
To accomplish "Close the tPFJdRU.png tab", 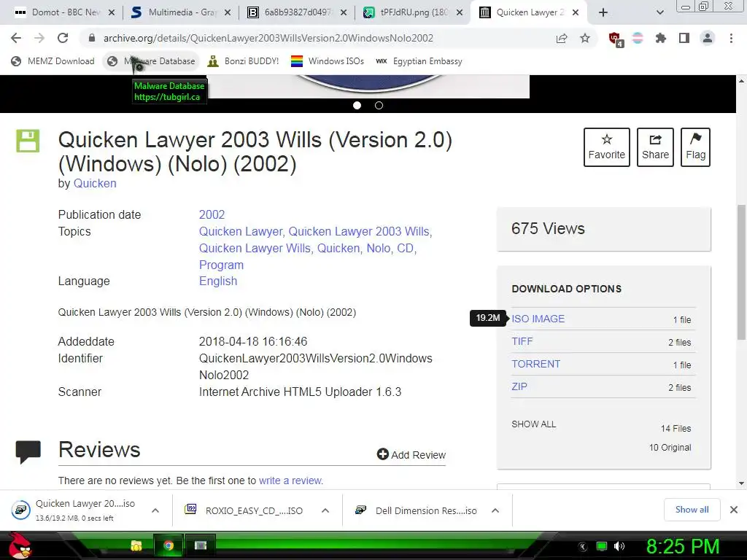I will click(x=460, y=13).
